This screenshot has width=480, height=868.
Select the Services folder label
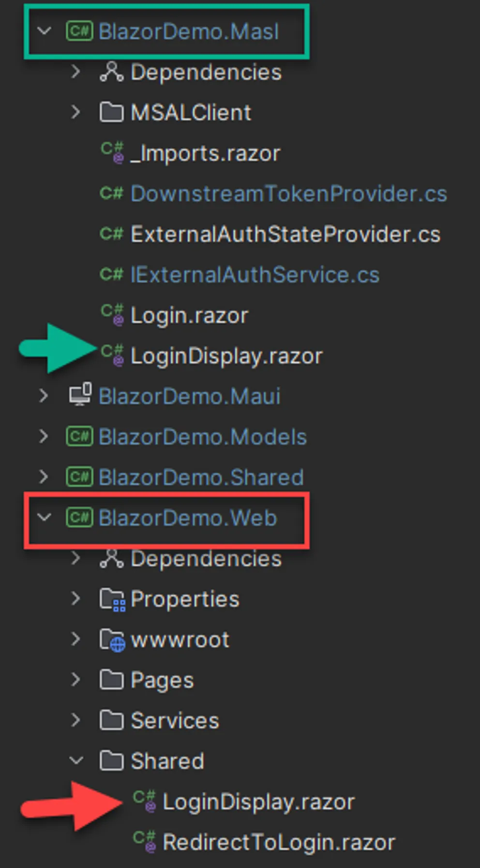pos(175,721)
